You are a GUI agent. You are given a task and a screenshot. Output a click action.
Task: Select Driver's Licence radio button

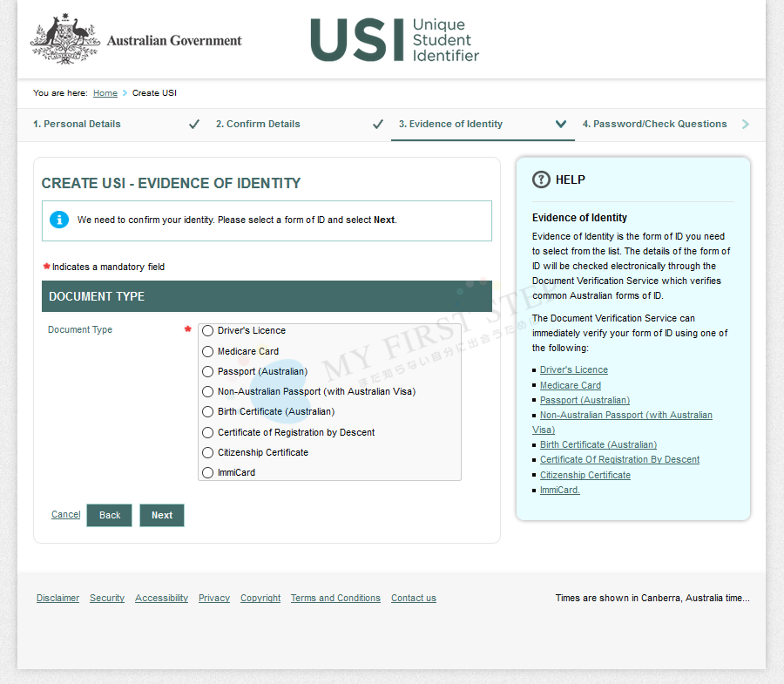point(207,331)
